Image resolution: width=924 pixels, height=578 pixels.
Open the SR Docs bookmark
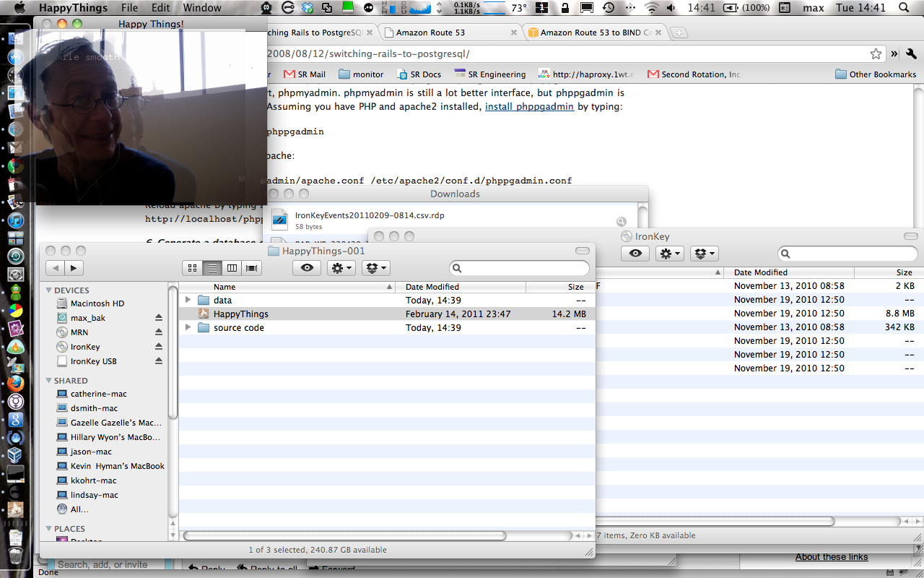(x=419, y=74)
